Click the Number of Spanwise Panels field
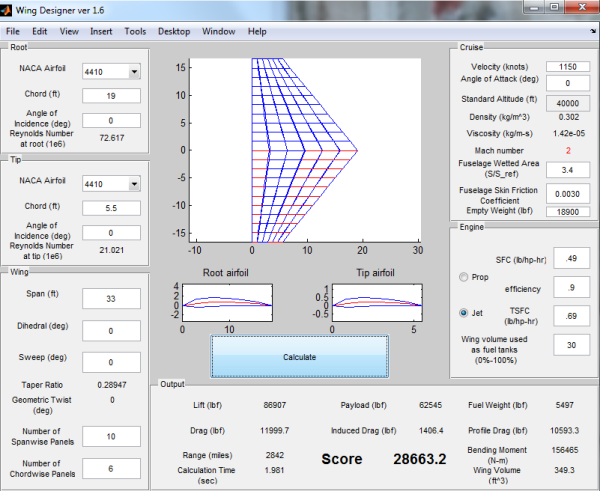The image size is (600, 491). 113,436
